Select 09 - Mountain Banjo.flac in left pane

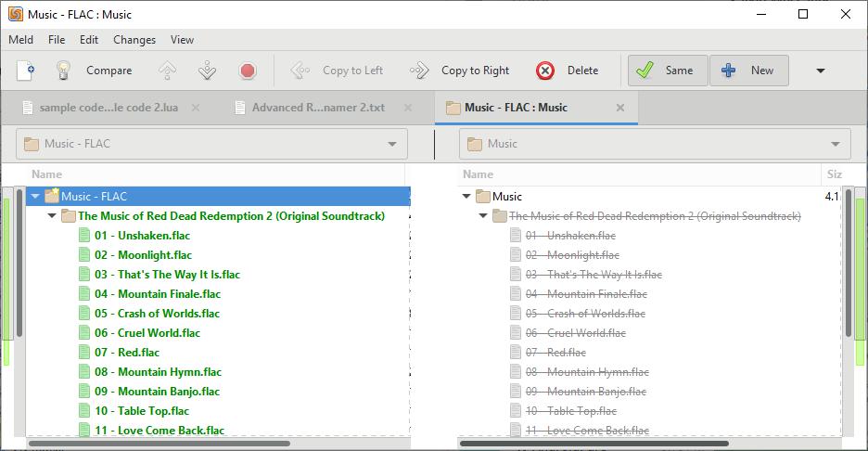click(158, 392)
